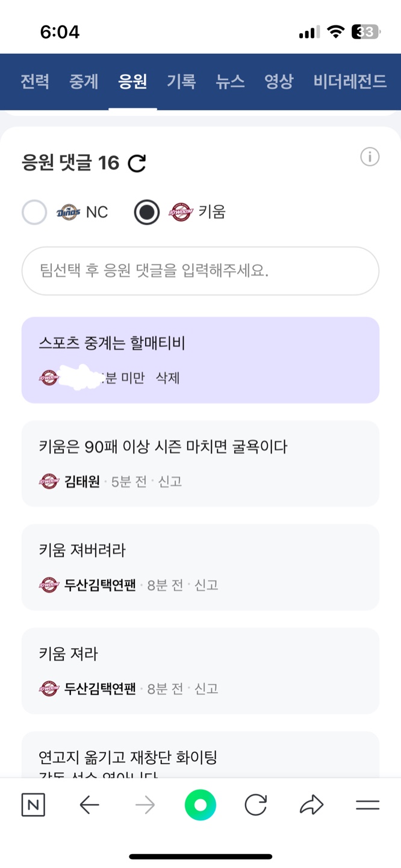
Task: Type in the cheer comment input field
Action: coord(200,271)
